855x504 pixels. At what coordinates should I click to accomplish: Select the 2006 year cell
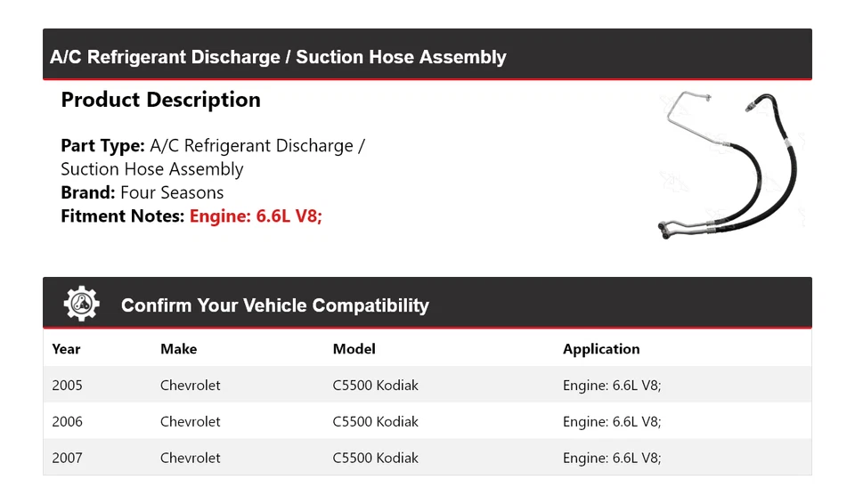[67, 421]
